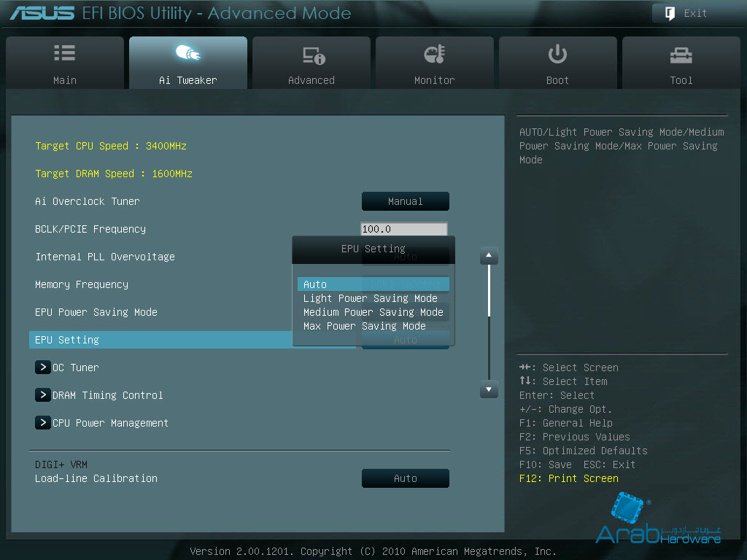
Task: Click the Advanced tab monitor-info icon
Action: click(314, 55)
